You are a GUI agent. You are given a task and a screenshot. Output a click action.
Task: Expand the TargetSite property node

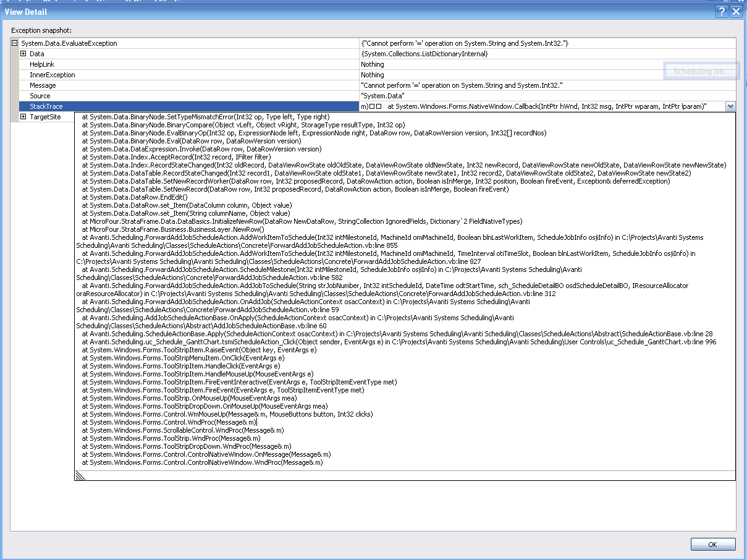click(23, 117)
